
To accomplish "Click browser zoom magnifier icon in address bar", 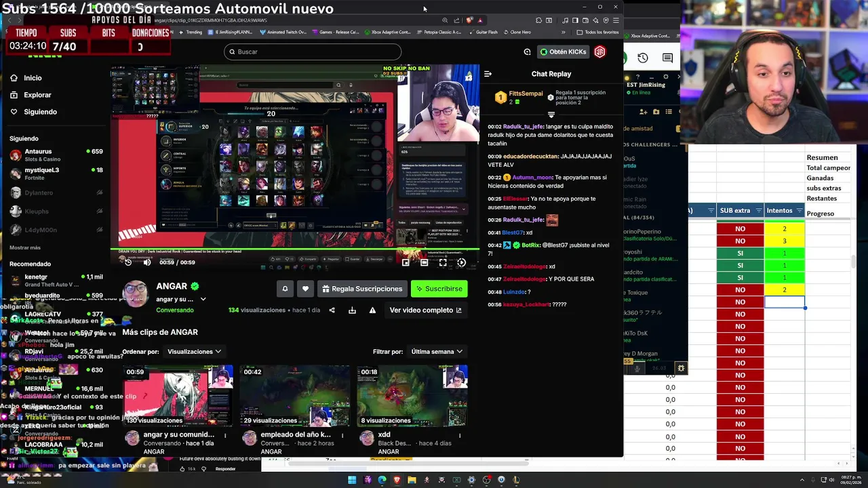I will pos(445,20).
